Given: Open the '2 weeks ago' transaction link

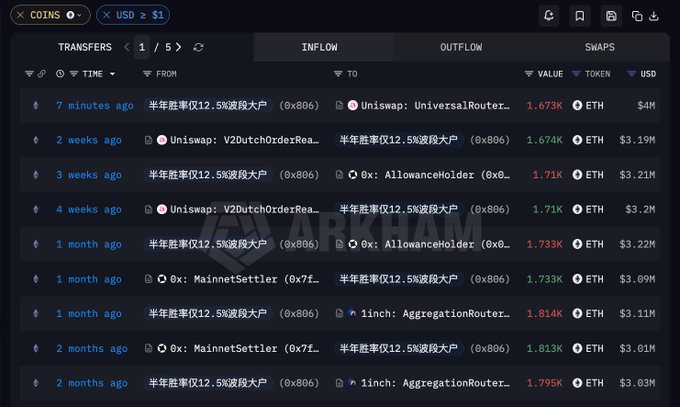Looking at the screenshot, I should coord(88,140).
